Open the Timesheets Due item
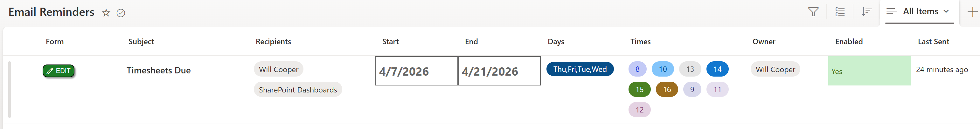The image size is (980, 129). click(x=159, y=71)
